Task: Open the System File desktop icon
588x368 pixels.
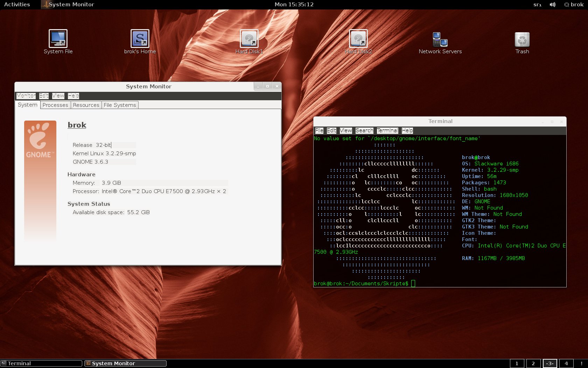Action: tap(58, 39)
